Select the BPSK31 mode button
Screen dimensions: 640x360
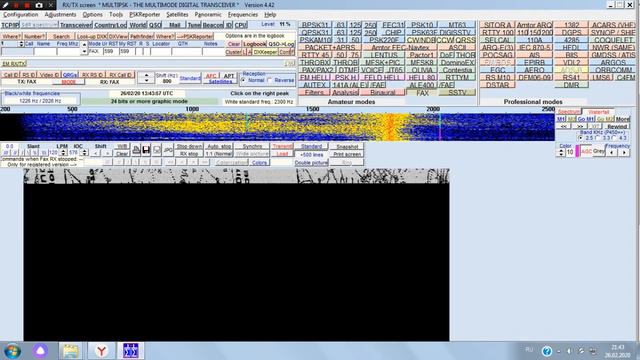click(x=315, y=25)
